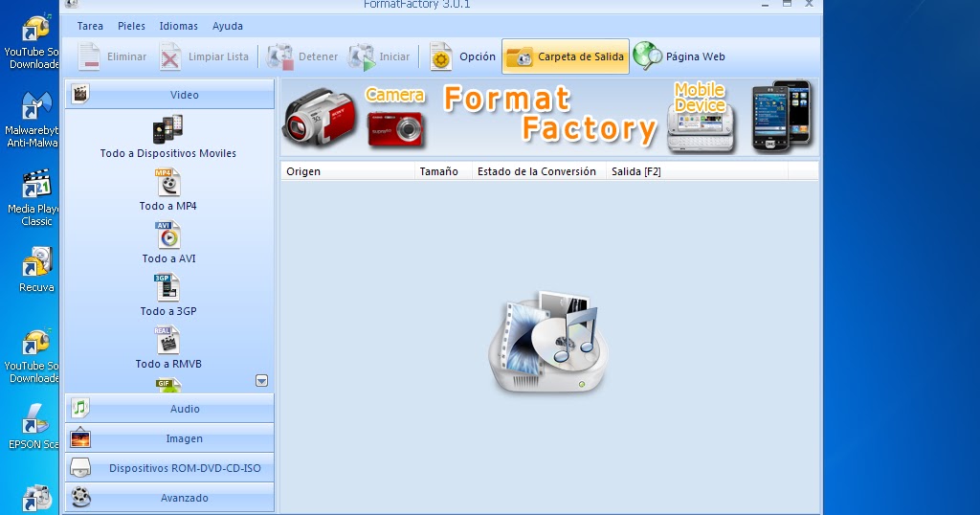
Task: Click the Todo a AVI label
Action: (x=168, y=258)
